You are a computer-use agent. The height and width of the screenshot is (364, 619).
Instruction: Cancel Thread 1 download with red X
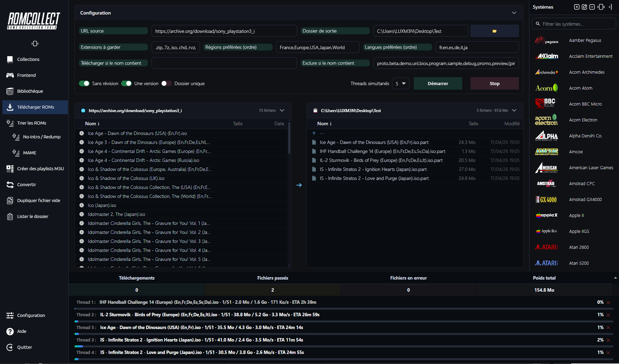(608, 302)
